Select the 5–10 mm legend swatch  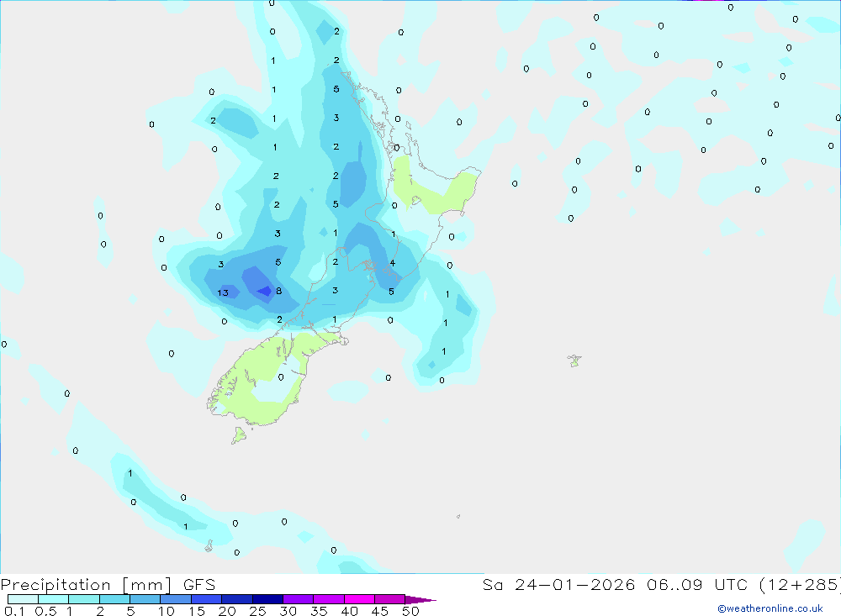145,599
